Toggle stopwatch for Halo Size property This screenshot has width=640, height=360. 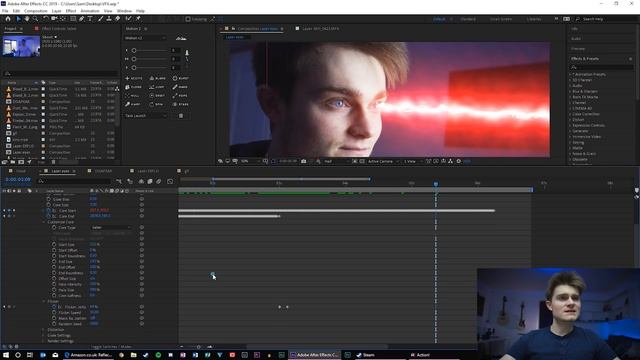[54, 290]
